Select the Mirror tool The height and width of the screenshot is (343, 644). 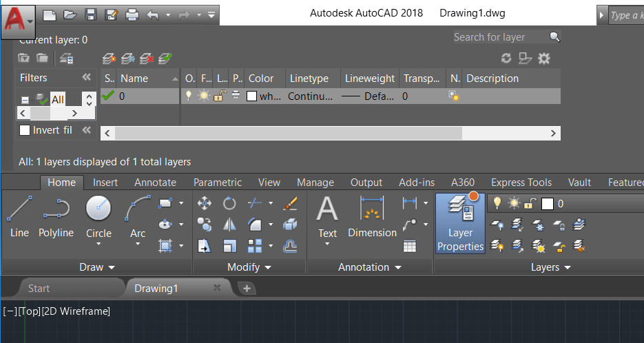229,225
